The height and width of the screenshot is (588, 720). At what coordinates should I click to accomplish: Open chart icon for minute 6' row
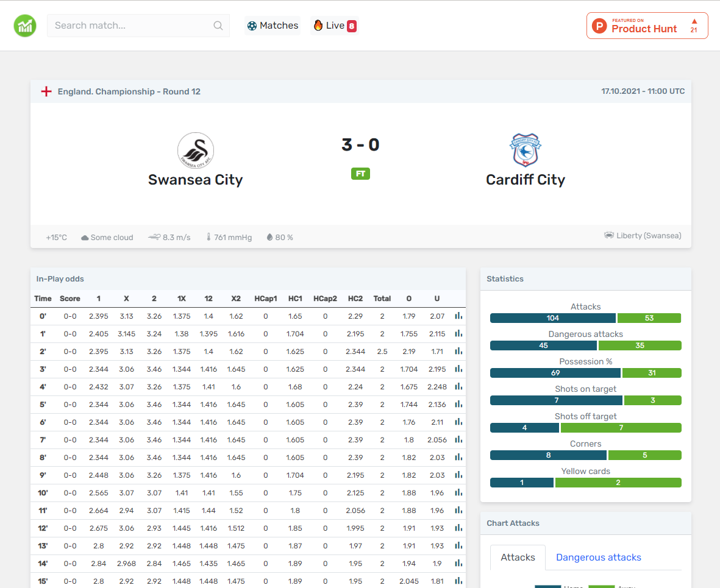(458, 422)
